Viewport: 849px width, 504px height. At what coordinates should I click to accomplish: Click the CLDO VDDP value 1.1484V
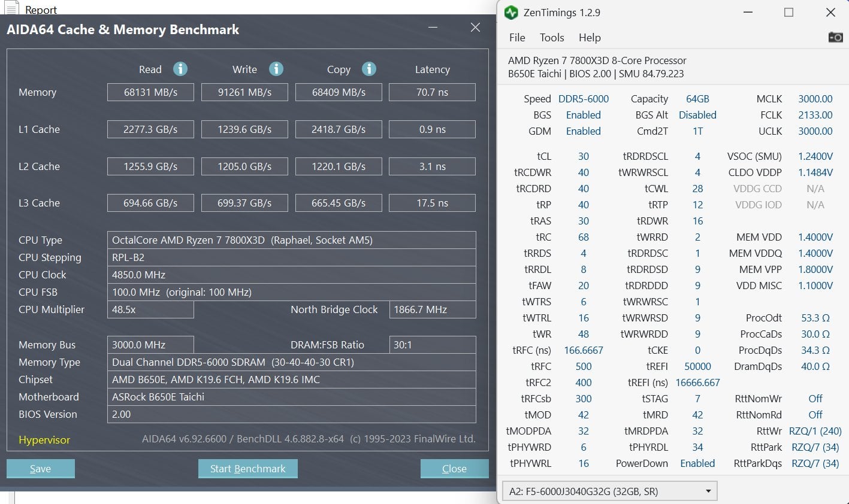coord(815,172)
